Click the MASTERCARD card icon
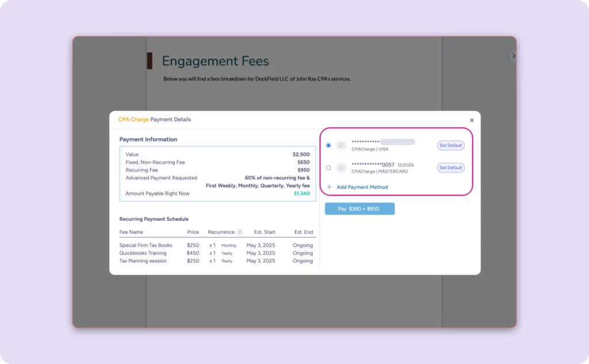 (x=342, y=167)
